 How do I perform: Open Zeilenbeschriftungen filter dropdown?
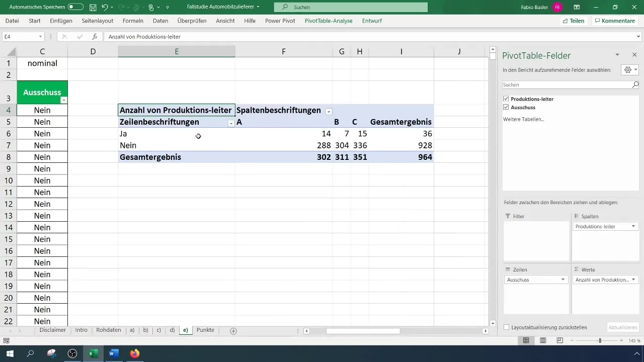pyautogui.click(x=231, y=123)
